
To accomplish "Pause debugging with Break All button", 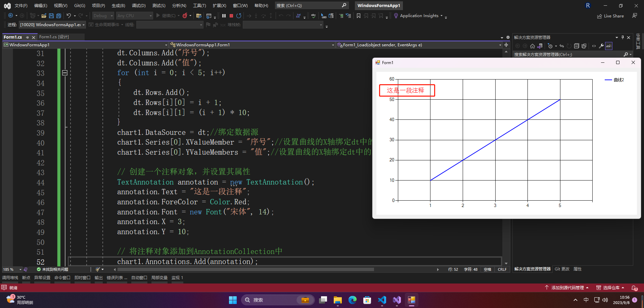I will [x=224, y=16].
